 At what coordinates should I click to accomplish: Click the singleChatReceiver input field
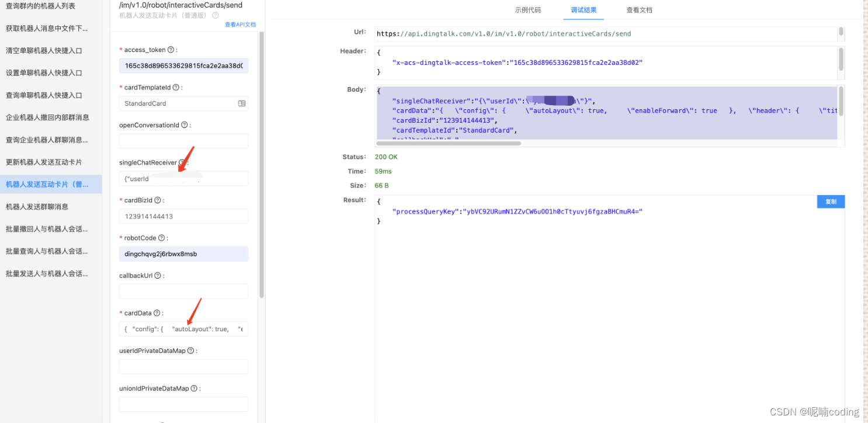click(x=184, y=179)
